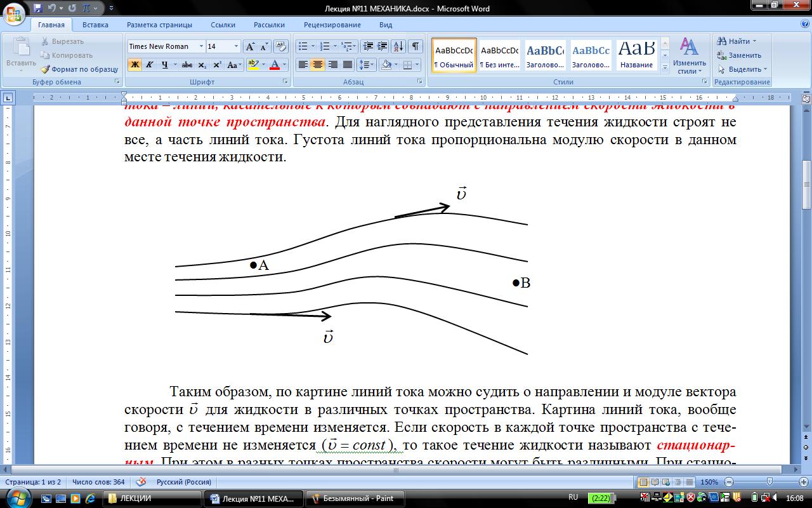Align text to the left

pos(303,65)
